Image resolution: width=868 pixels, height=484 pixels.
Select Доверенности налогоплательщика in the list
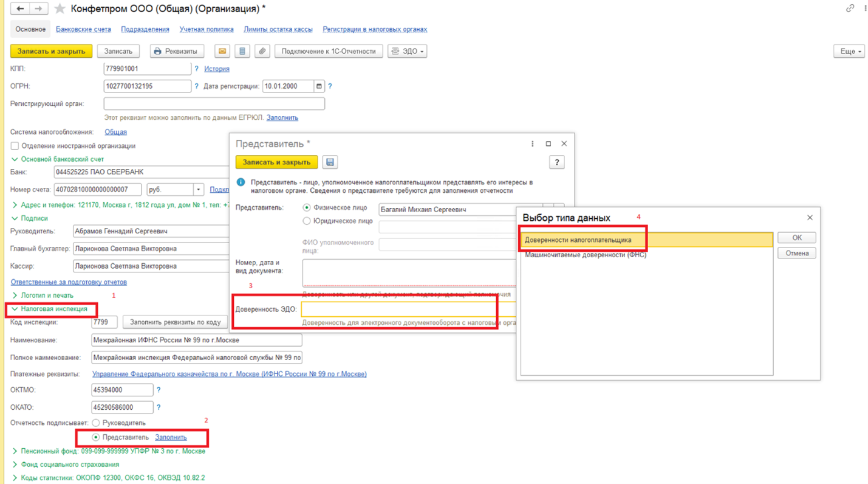(x=647, y=240)
